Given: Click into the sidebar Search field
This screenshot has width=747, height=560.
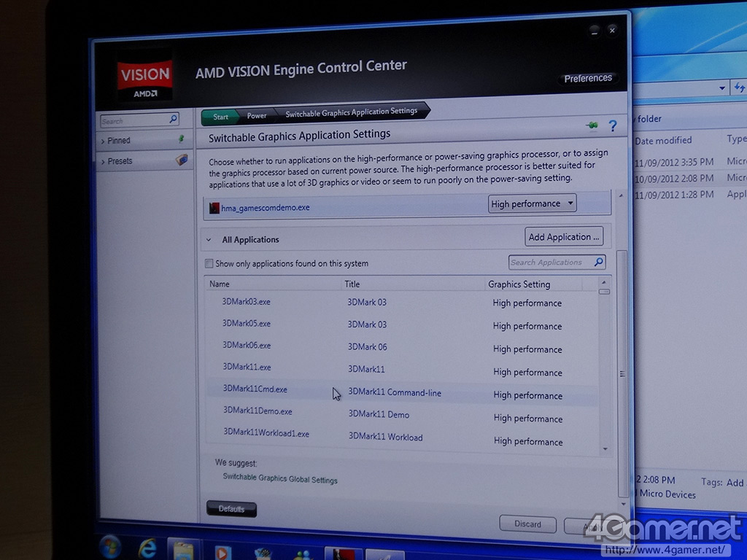Looking at the screenshot, I should pyautogui.click(x=134, y=120).
